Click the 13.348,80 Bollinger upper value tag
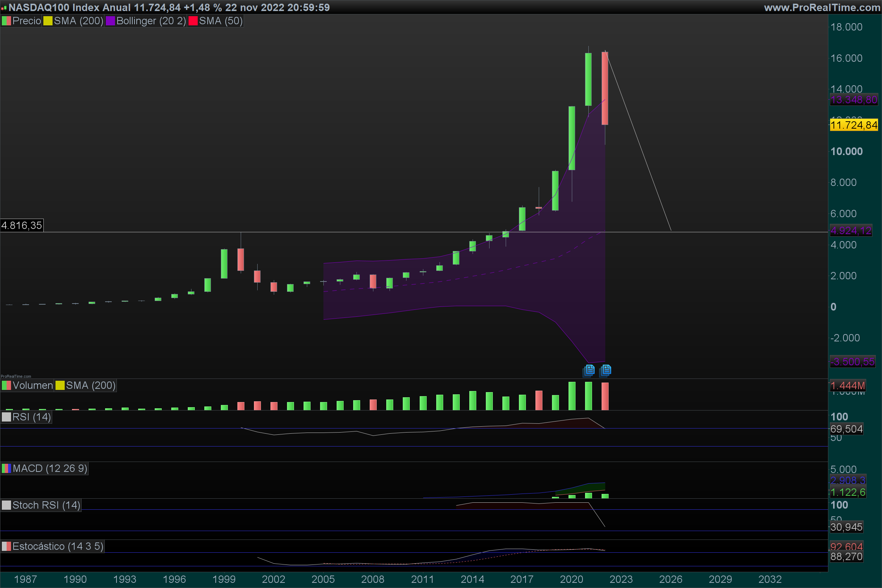 853,100
